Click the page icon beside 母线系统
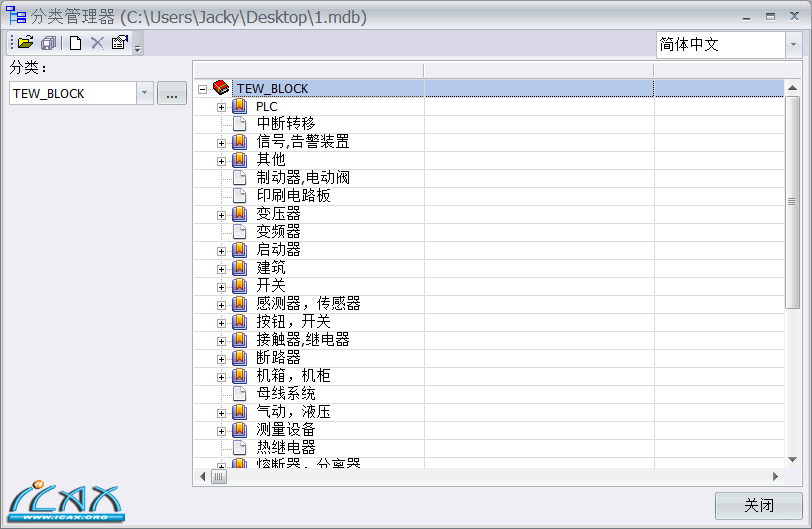The width and height of the screenshot is (812, 529). coord(239,393)
